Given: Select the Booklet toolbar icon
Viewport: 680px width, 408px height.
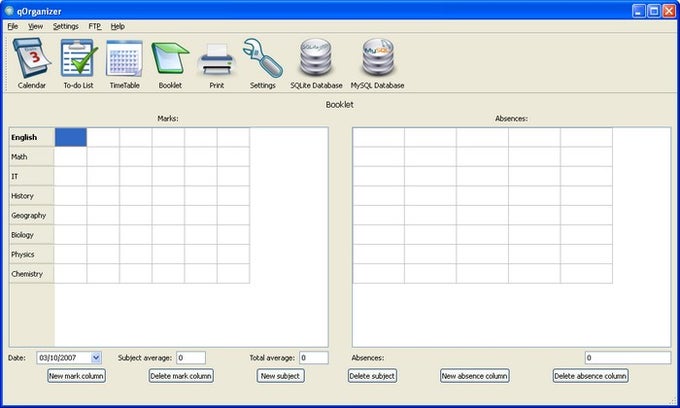Looking at the screenshot, I should point(170,58).
